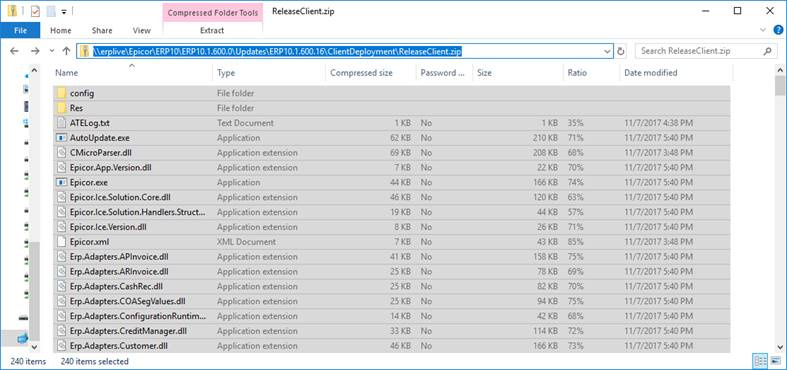Switch to the View ribbon tab
The height and width of the screenshot is (370, 787).
142,30
